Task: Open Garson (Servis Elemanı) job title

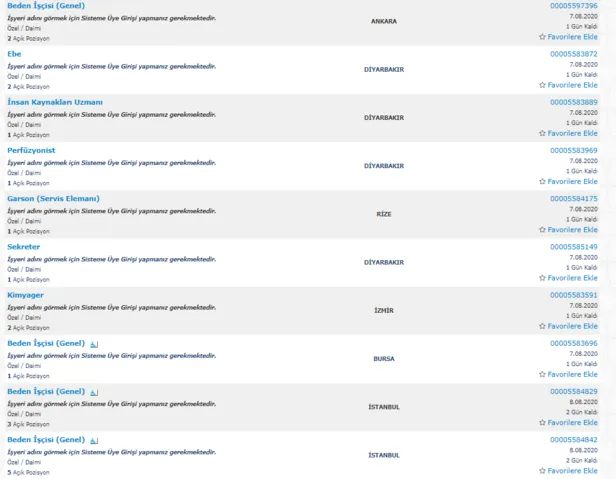Action: point(53,198)
